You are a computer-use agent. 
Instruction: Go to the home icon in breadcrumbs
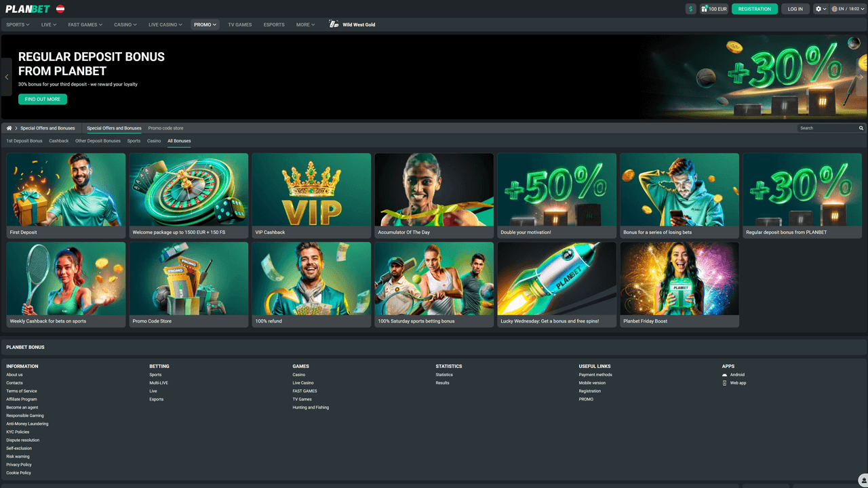(x=9, y=128)
